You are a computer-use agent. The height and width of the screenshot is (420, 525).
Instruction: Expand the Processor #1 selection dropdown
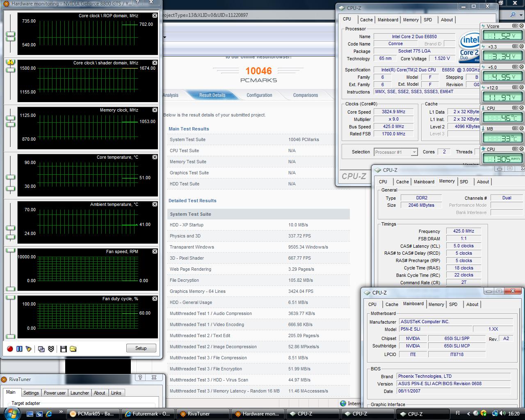click(x=414, y=152)
